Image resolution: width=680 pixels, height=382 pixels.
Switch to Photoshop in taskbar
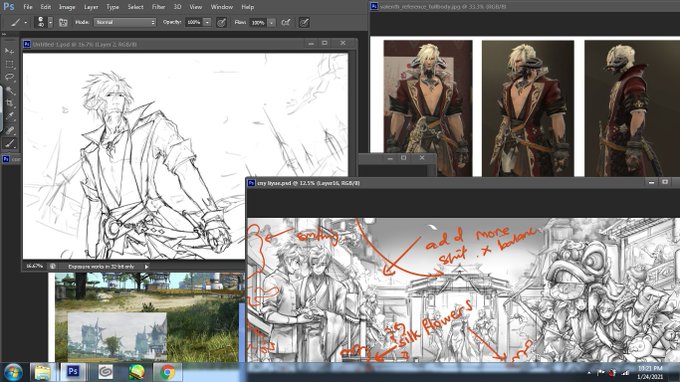tap(73, 372)
